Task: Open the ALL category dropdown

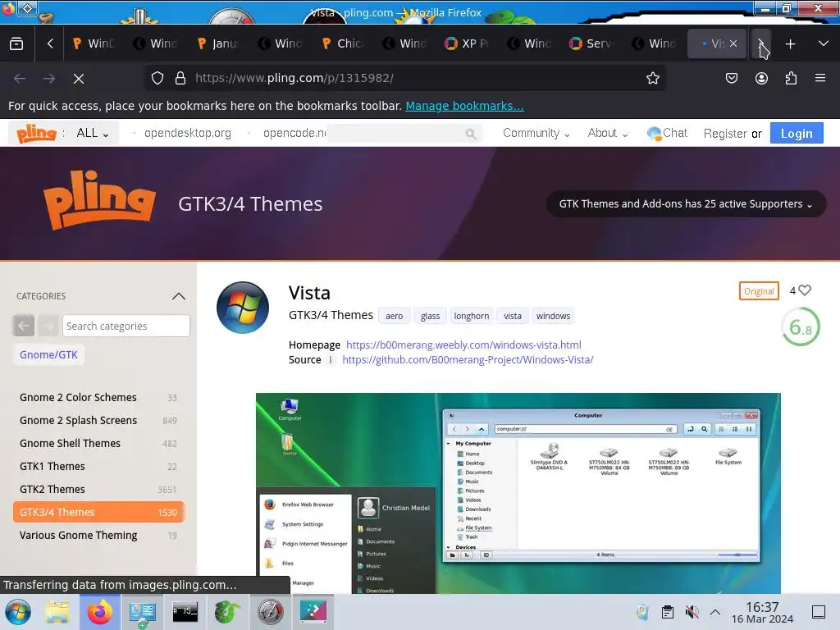Action: pyautogui.click(x=92, y=133)
